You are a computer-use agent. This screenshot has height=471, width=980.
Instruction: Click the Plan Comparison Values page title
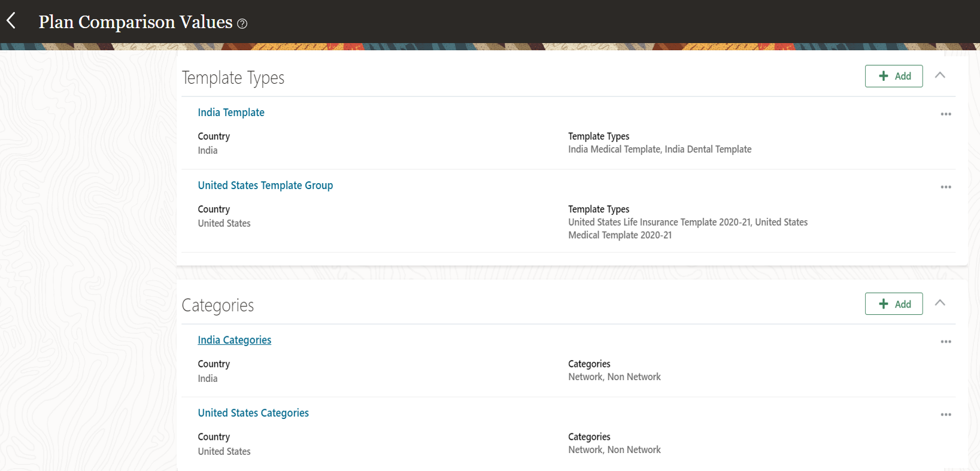[x=135, y=22]
